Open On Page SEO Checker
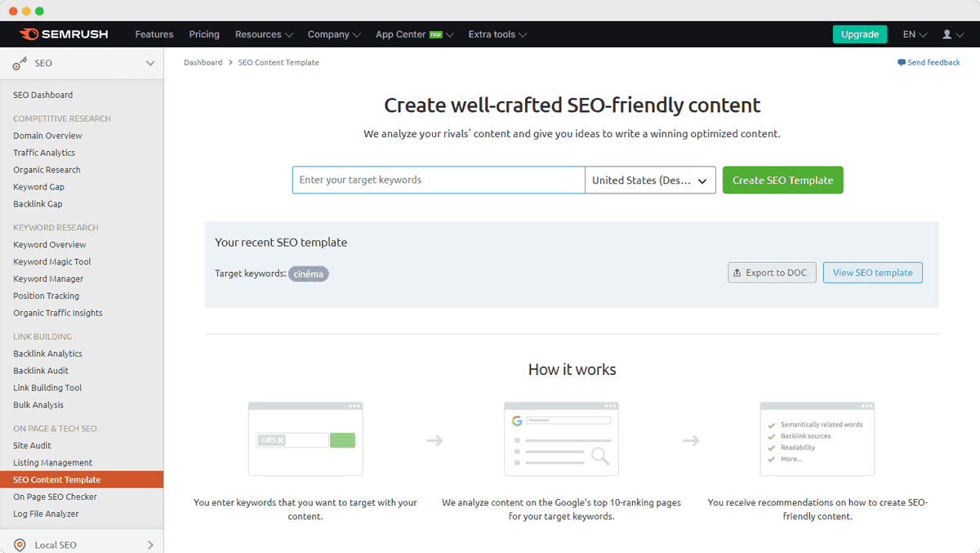This screenshot has width=980, height=553. 55,497
